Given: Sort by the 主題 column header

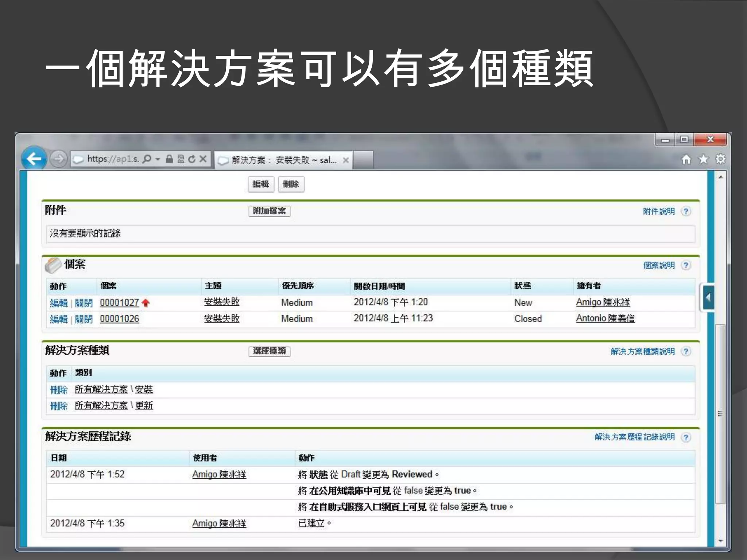Looking at the screenshot, I should click(213, 286).
